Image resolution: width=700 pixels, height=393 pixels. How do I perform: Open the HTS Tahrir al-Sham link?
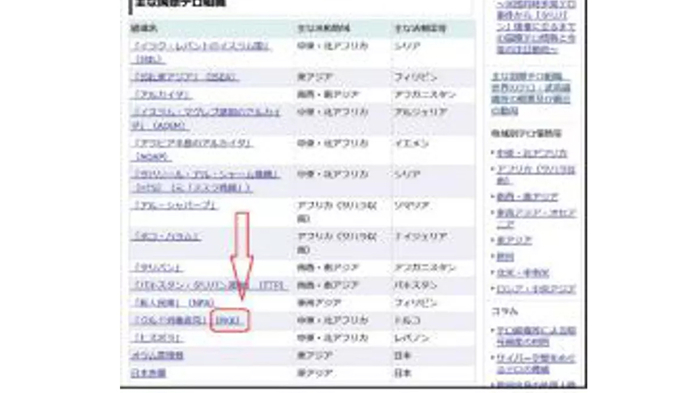pos(205,181)
